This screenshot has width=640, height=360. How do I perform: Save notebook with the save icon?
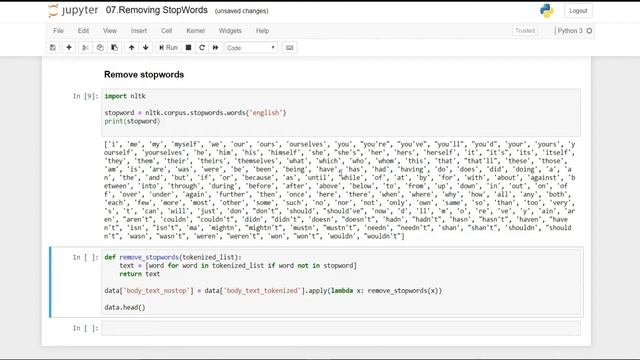[x=53, y=47]
